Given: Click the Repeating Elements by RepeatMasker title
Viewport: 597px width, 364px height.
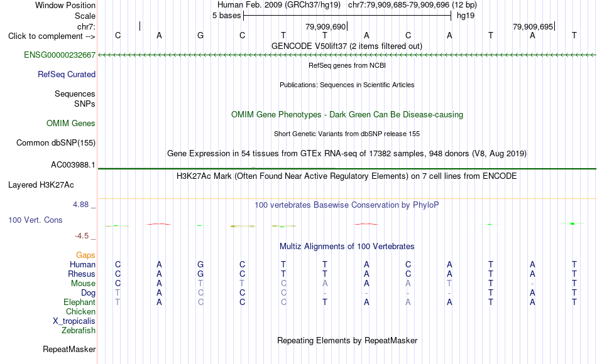Looking at the screenshot, I should point(348,340).
